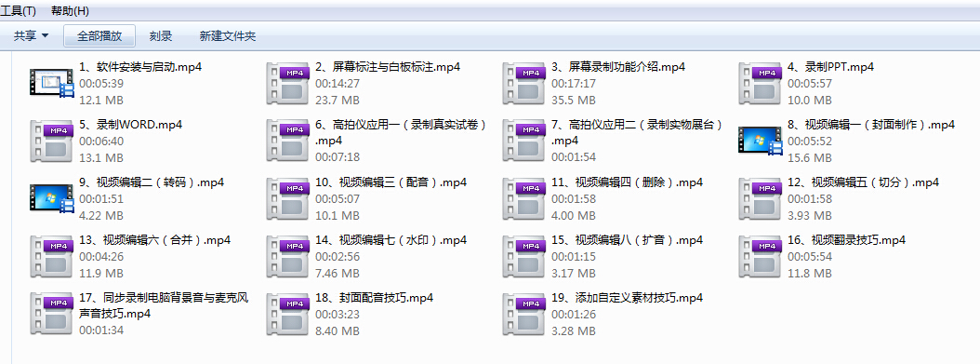Select file name 封面配音技巧.mp4

tap(375, 298)
